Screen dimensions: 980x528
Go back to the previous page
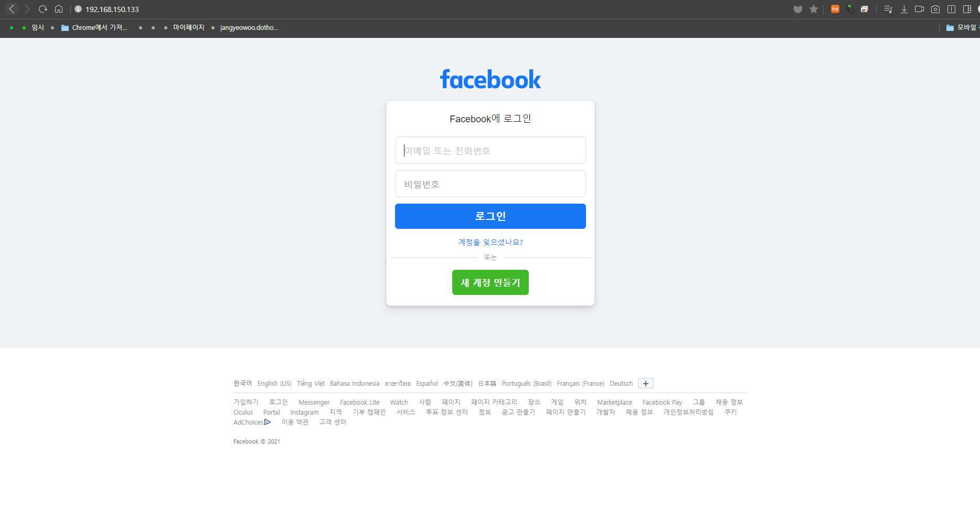point(12,9)
